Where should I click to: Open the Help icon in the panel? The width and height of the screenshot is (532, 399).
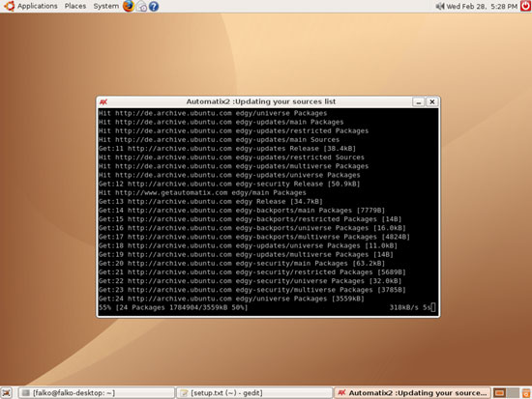coord(154,7)
